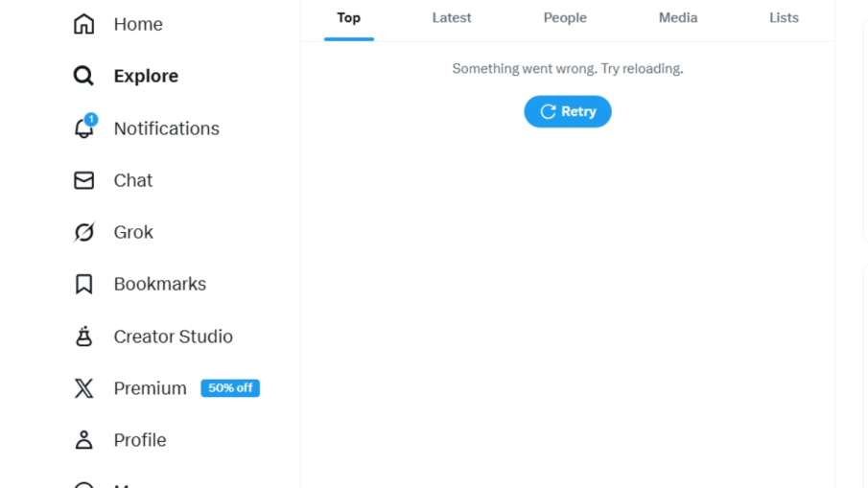Click the Premium X logo icon
Viewport: 868px width, 488px height.
coord(84,388)
